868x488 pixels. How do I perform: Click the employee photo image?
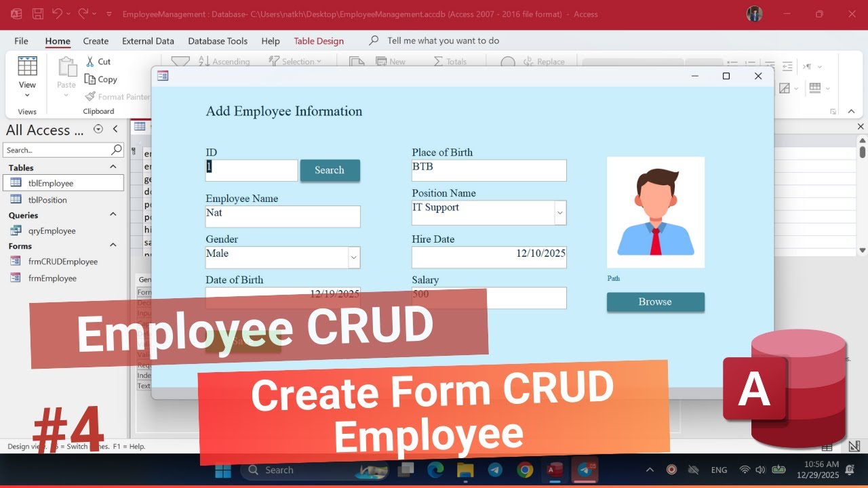tap(656, 212)
